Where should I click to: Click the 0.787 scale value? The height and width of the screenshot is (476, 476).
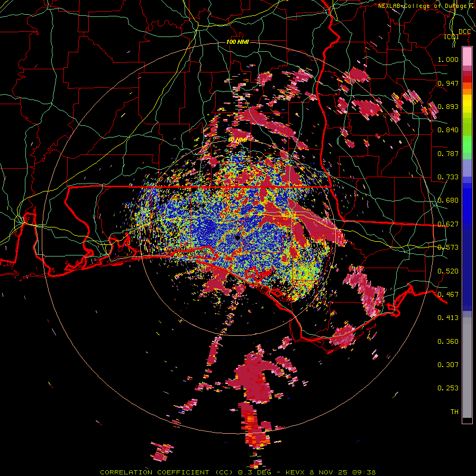click(448, 153)
